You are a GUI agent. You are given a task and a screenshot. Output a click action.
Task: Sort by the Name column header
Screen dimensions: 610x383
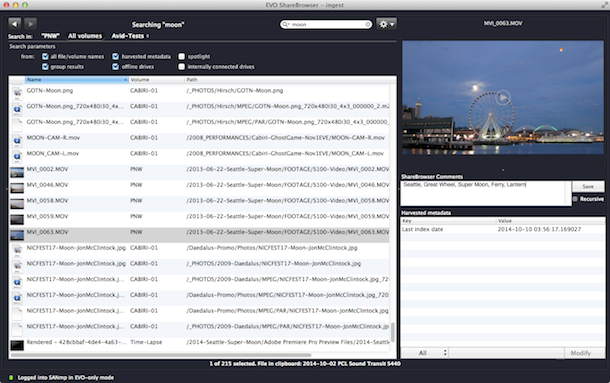pos(77,79)
